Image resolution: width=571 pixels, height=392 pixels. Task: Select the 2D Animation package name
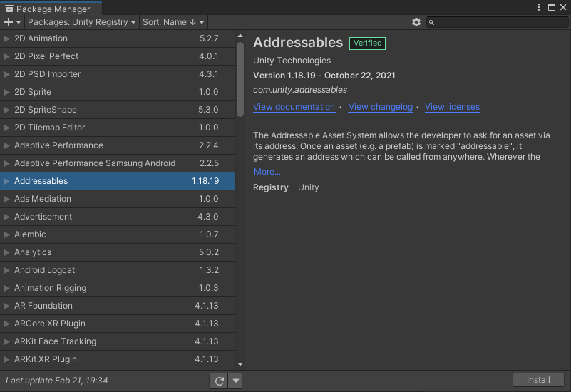point(41,38)
